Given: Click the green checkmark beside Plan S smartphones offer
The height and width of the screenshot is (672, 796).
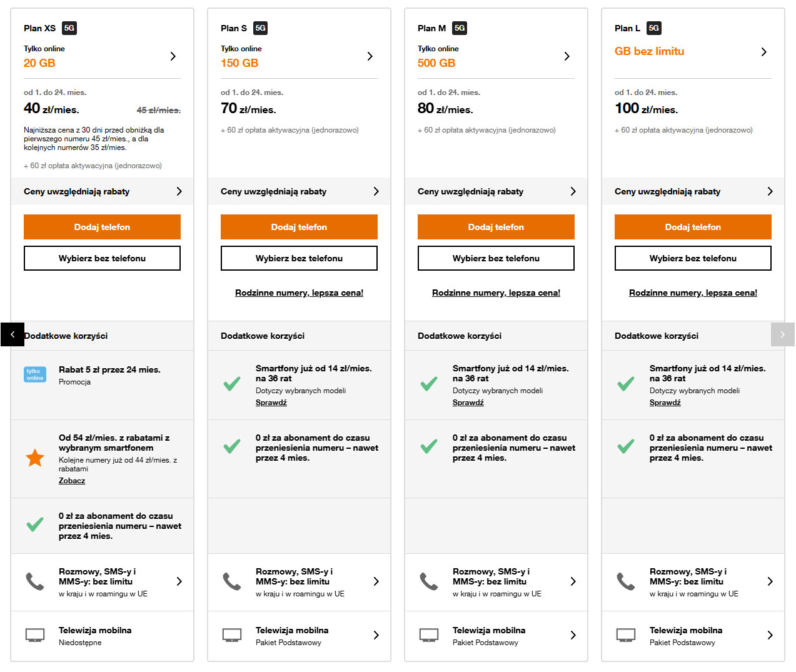Looking at the screenshot, I should pyautogui.click(x=232, y=384).
